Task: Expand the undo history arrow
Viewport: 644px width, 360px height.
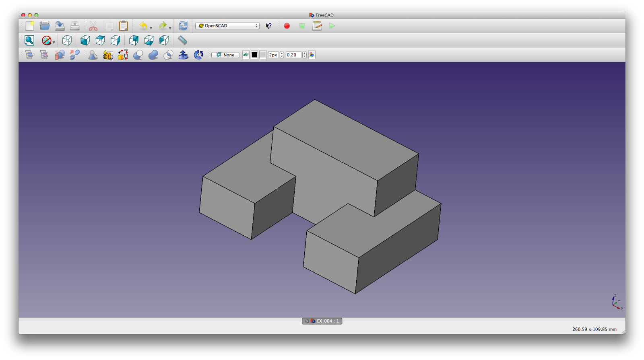Action: [151, 28]
